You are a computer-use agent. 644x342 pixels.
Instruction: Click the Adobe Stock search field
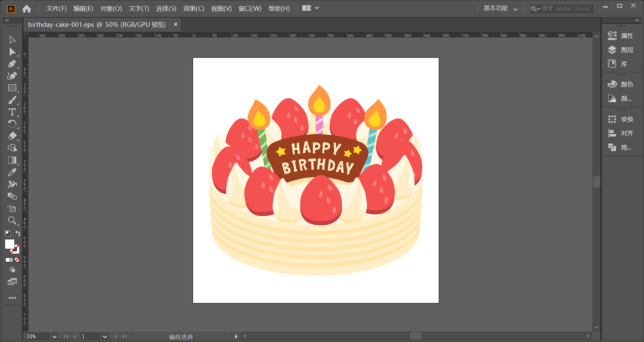[x=562, y=8]
